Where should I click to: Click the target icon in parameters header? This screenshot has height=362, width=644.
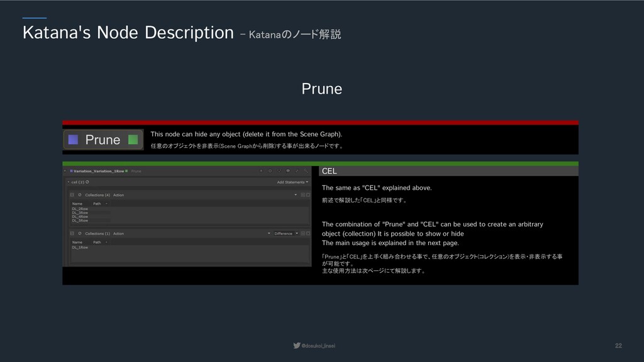[270, 171]
